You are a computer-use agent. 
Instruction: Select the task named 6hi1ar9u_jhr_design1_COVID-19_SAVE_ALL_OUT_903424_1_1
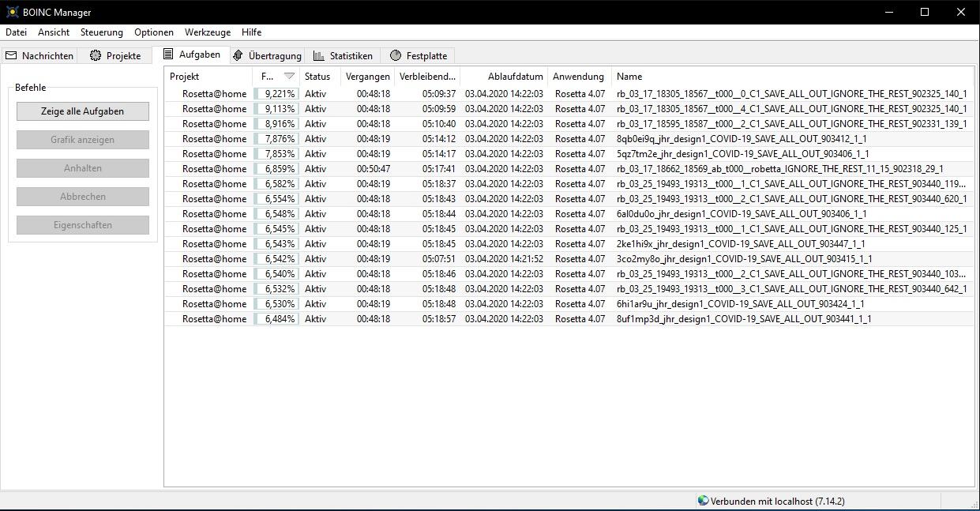tap(741, 304)
